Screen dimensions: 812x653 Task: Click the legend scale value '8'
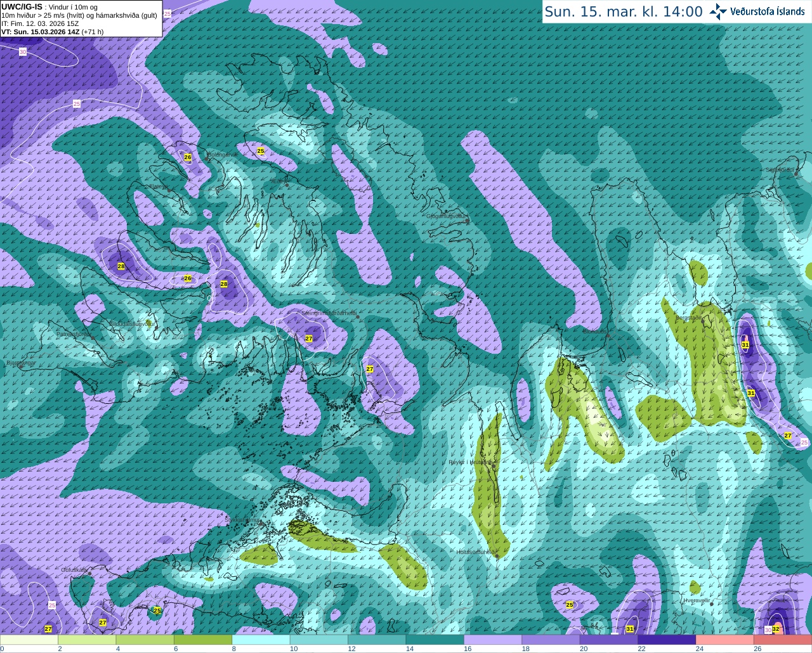point(234,649)
